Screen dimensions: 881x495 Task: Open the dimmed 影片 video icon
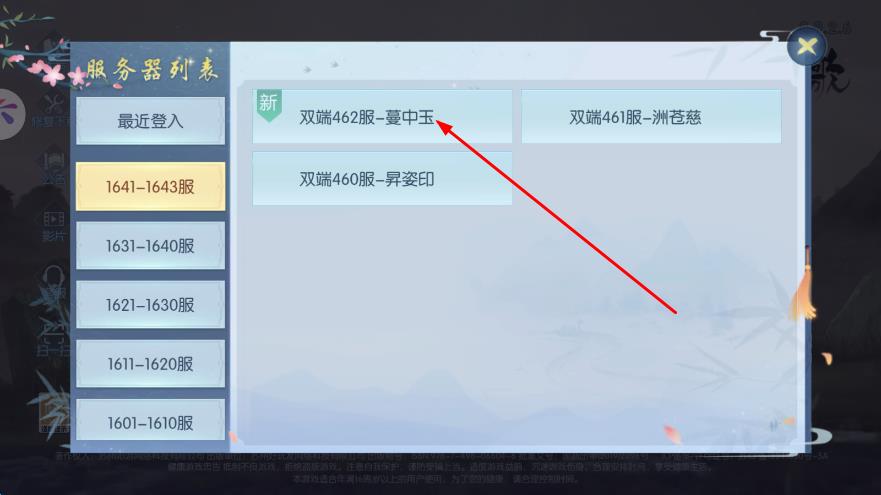pyautogui.click(x=54, y=226)
